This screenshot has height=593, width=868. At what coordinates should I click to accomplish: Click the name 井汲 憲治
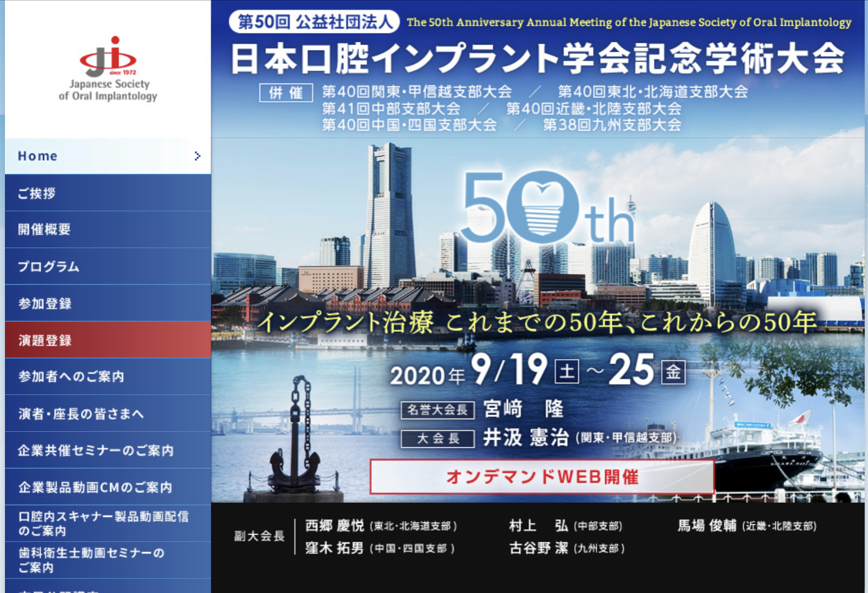click(525, 437)
